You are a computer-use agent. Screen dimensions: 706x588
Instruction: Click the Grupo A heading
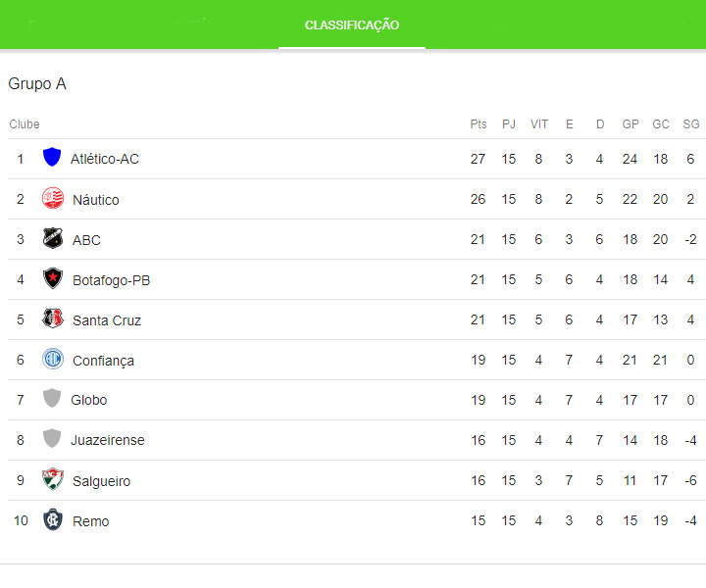point(37,84)
